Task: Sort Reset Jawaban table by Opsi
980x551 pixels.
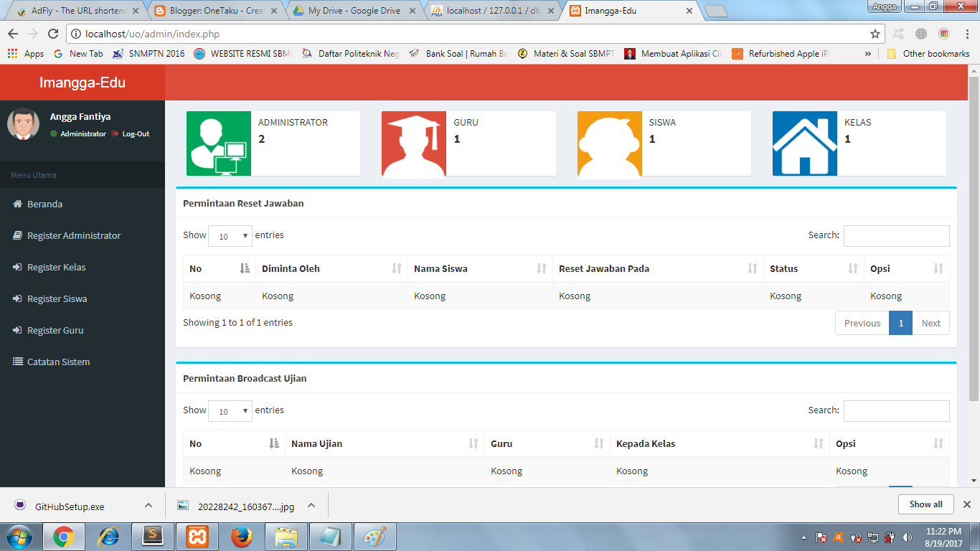Action: [x=907, y=268]
